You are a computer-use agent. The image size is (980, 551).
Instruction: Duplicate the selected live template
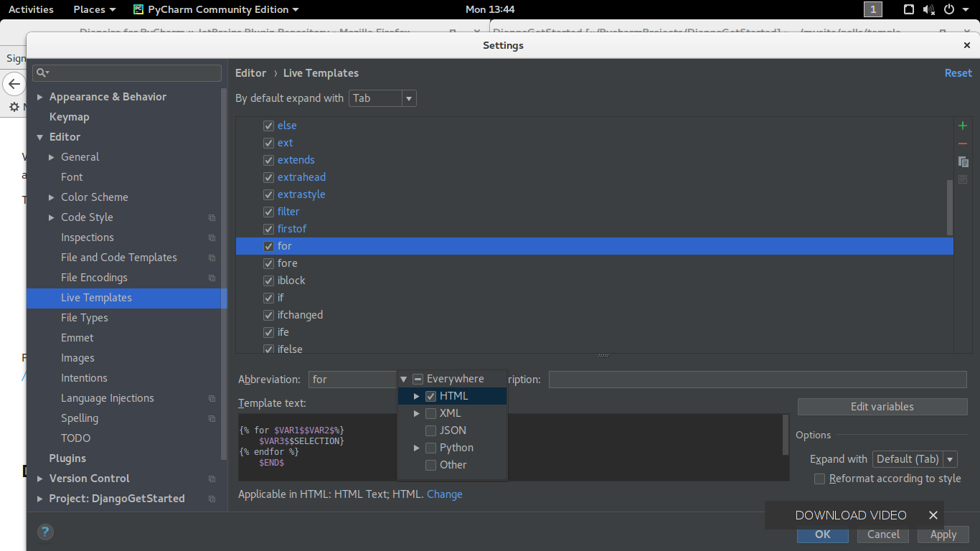point(963,161)
